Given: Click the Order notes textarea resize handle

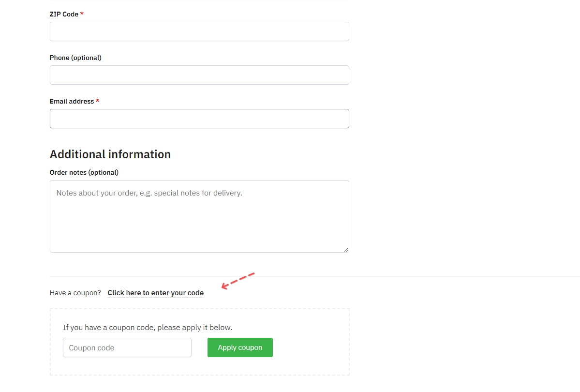Looking at the screenshot, I should pyautogui.click(x=346, y=250).
